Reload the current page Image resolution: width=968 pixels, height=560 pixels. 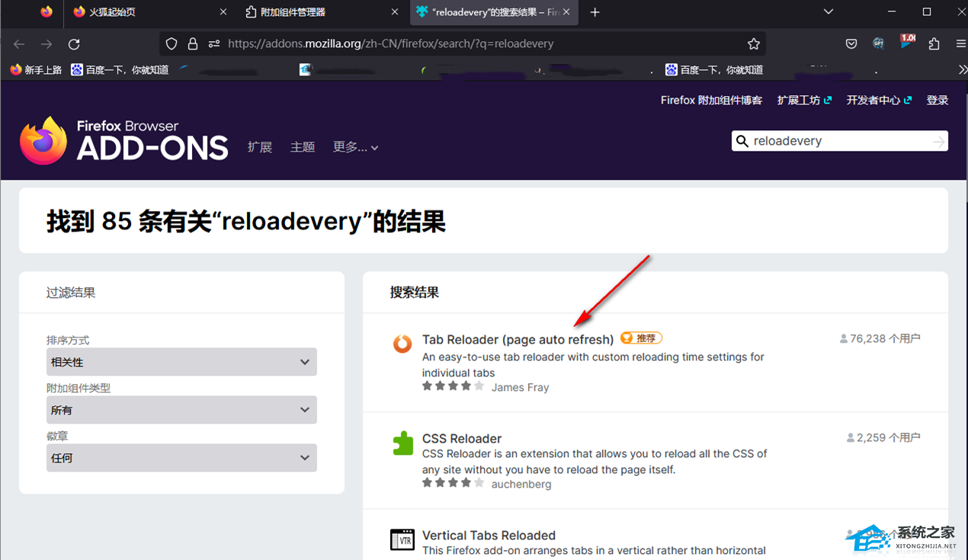coord(74,44)
